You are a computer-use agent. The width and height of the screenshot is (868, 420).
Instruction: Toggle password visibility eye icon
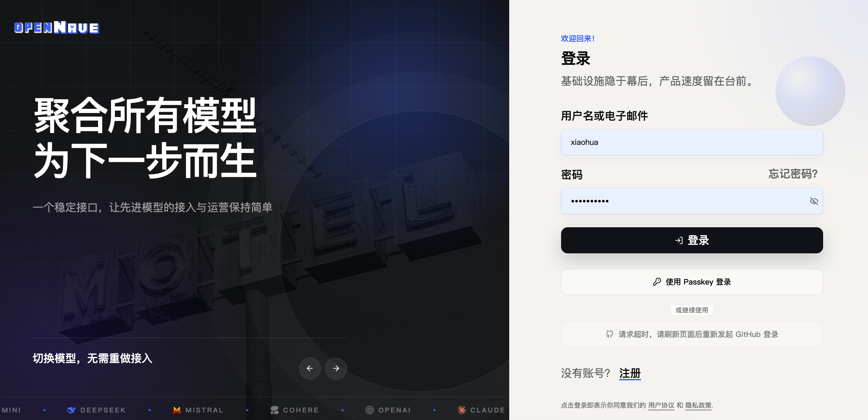click(x=813, y=201)
